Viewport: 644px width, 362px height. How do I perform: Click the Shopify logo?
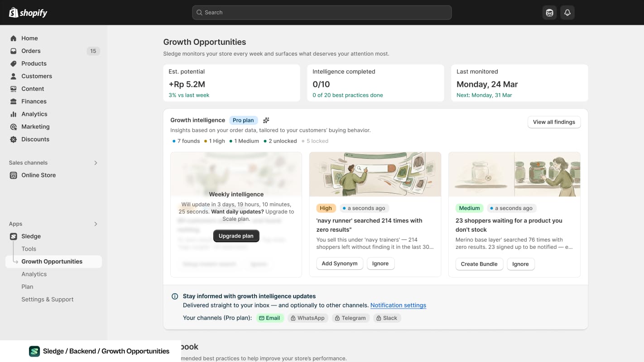tap(28, 13)
